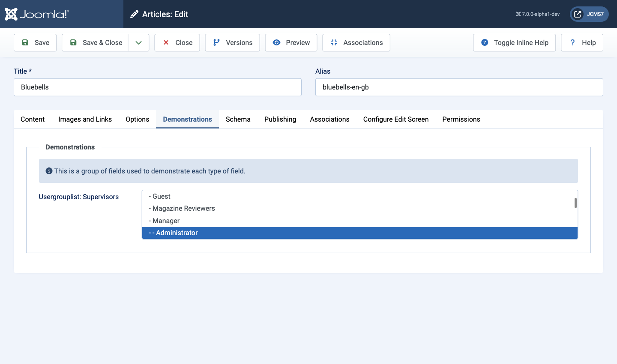The width and height of the screenshot is (617, 364).
Task: Click the Preview button
Action: 291,42
